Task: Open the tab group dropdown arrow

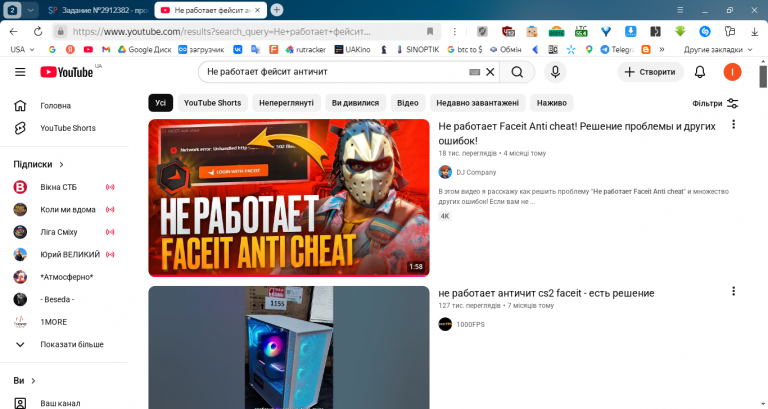Action: pyautogui.click(x=30, y=10)
